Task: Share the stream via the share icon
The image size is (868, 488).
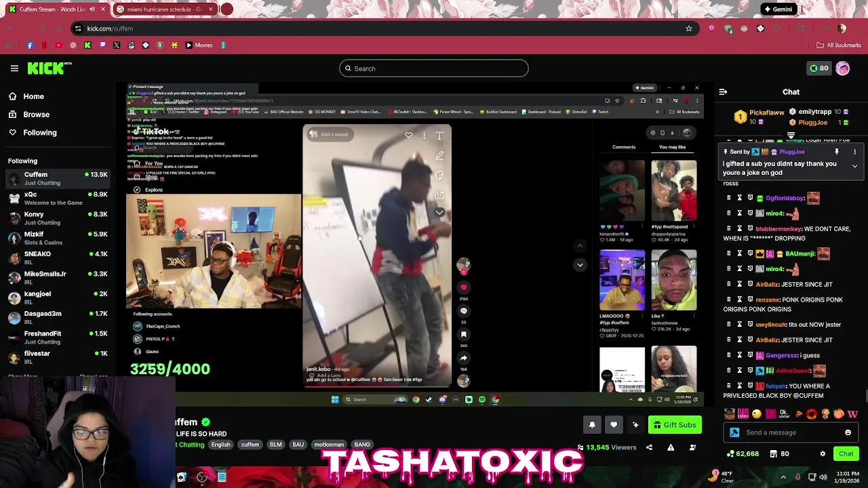Action: tap(649, 448)
